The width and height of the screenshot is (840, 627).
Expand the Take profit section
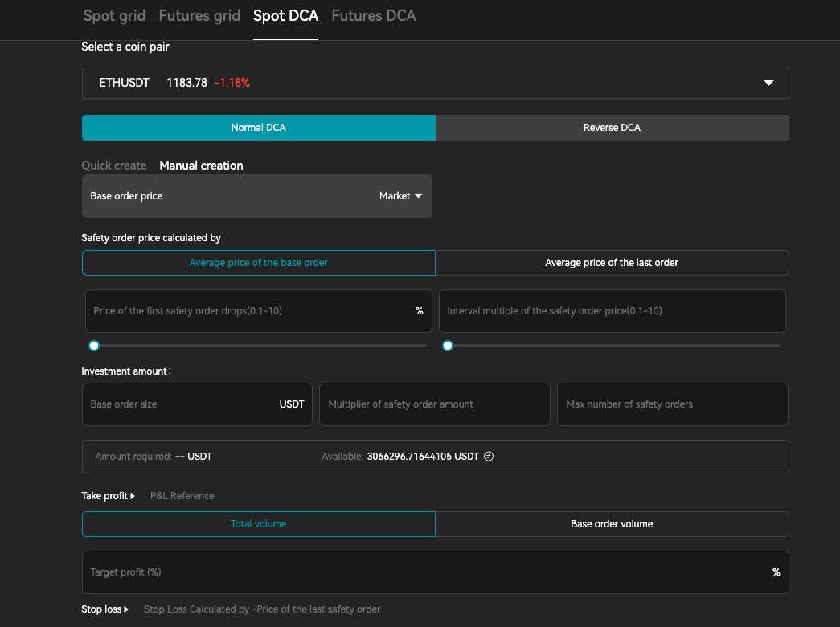[x=109, y=496]
